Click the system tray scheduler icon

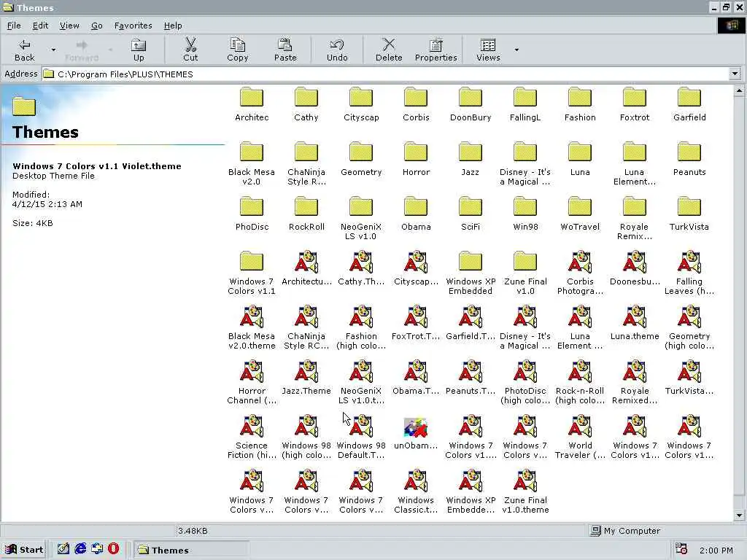point(681,549)
